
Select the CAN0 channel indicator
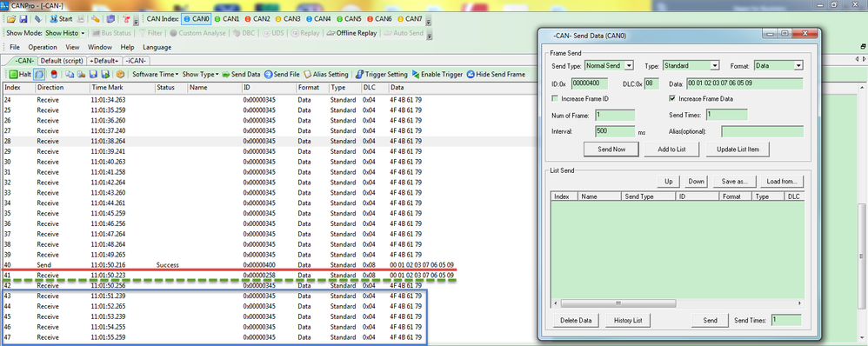point(197,19)
